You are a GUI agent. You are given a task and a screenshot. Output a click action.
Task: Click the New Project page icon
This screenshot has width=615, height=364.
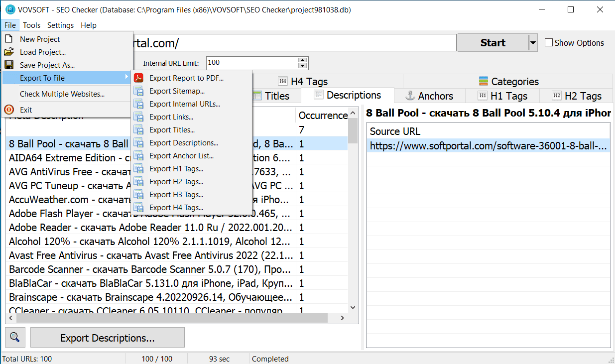tap(9, 39)
